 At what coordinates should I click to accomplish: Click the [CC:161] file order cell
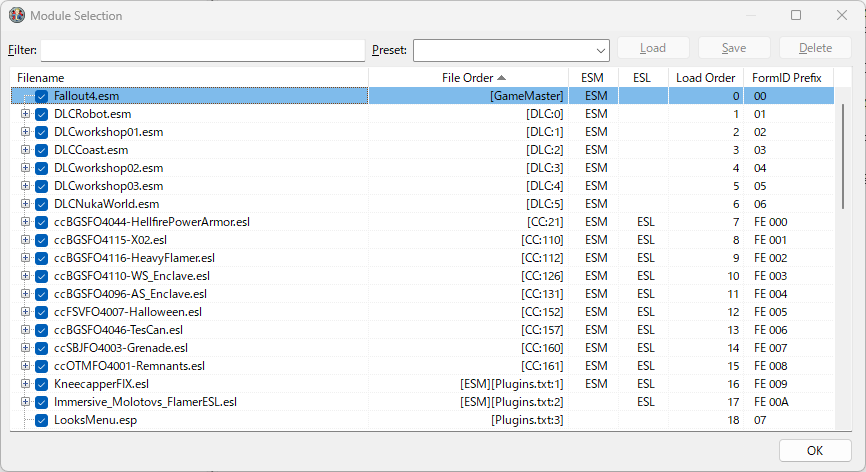542,366
